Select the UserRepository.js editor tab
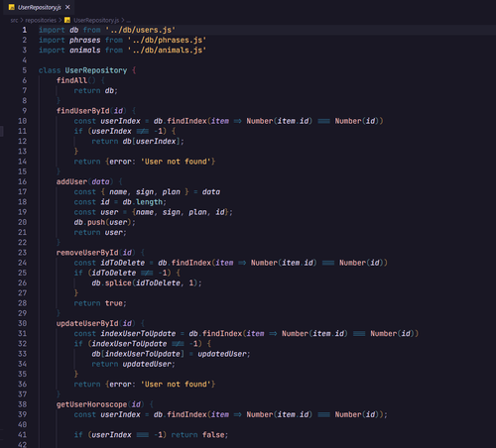The image size is (496, 448). (x=39, y=7)
